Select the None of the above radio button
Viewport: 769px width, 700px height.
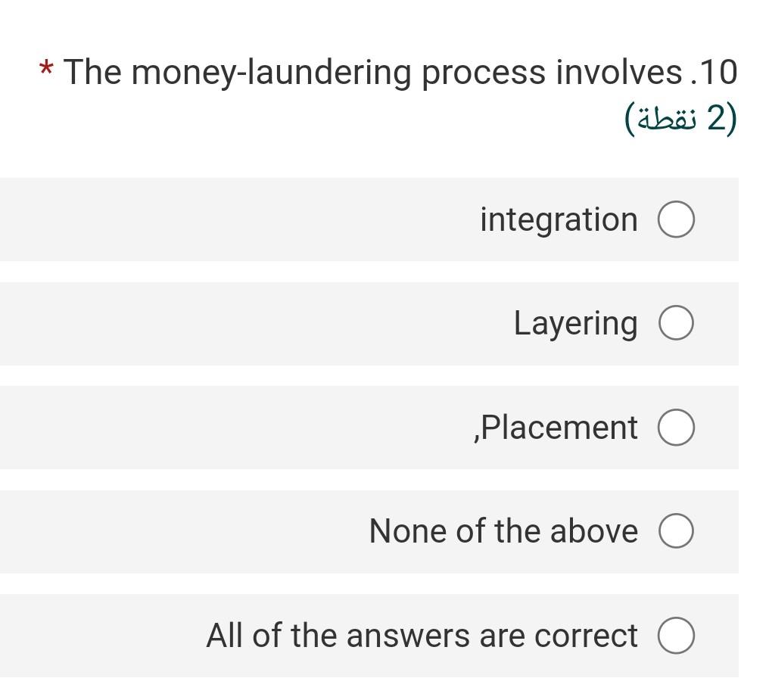coord(676,531)
